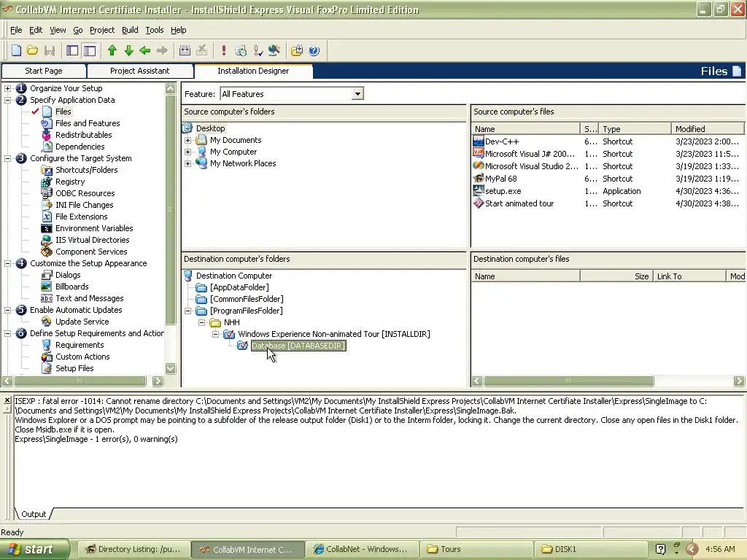Switch to Directory Listing taskbar window

[134, 549]
